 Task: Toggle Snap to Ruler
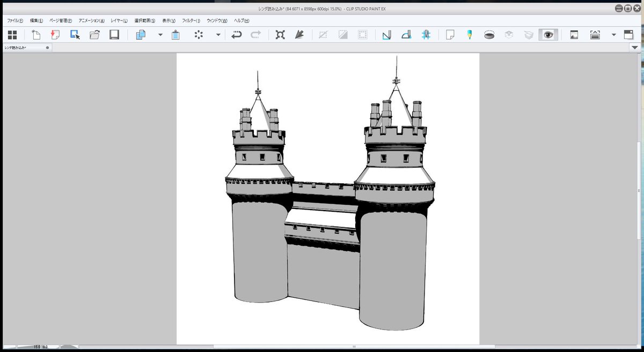coord(387,35)
